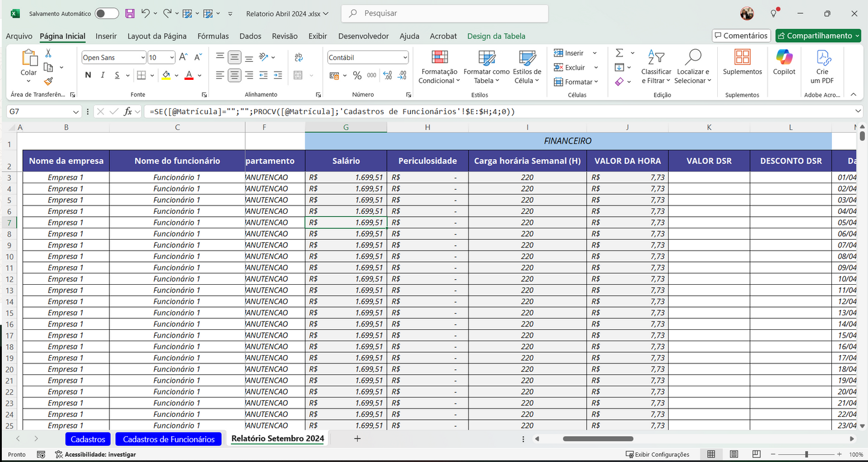Open Classificar e Filtrar

tap(656, 67)
